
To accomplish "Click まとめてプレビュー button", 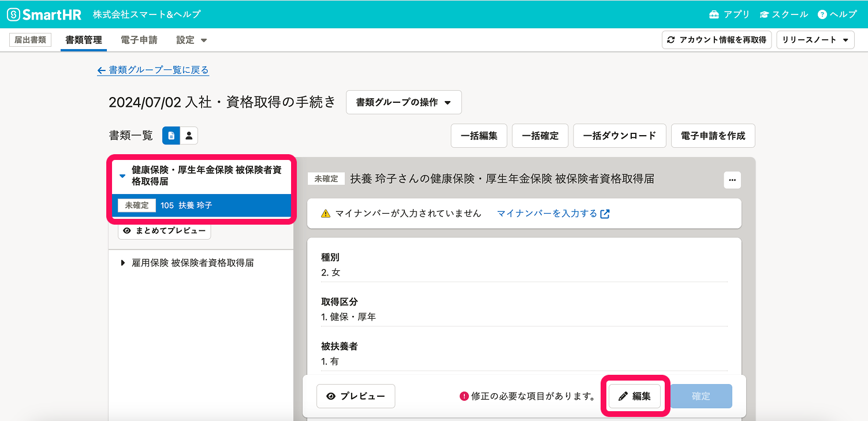I will coord(165,230).
